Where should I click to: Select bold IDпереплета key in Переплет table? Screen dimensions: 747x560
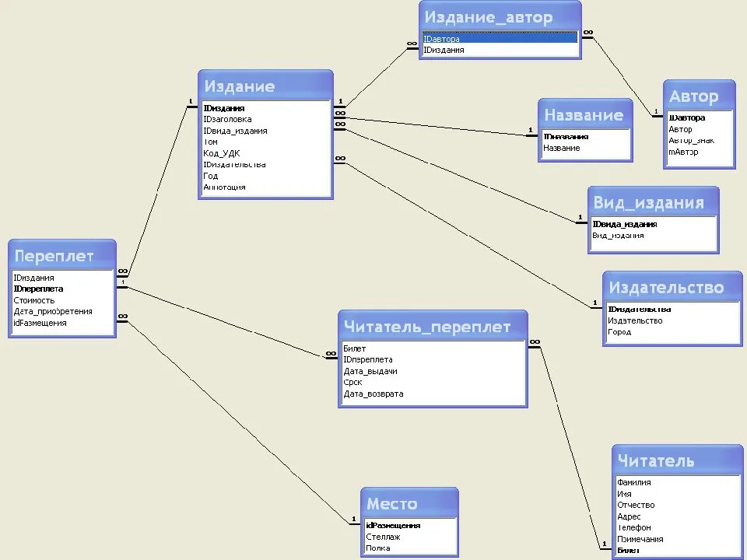[62, 289]
